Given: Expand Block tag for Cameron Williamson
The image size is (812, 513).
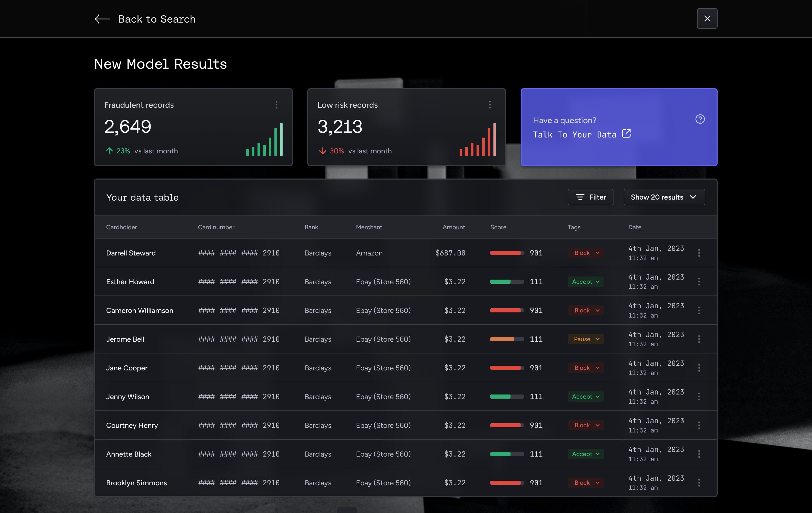Looking at the screenshot, I should pyautogui.click(x=586, y=310).
